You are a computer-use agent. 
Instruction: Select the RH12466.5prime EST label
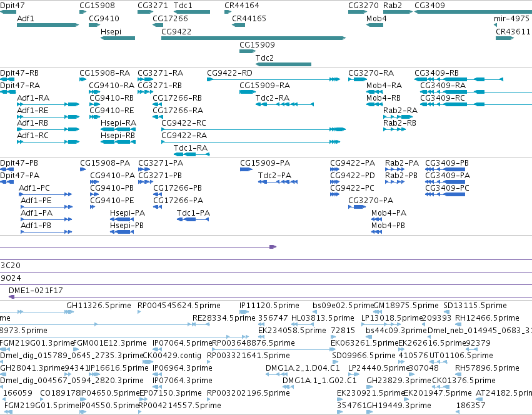pos(487,318)
